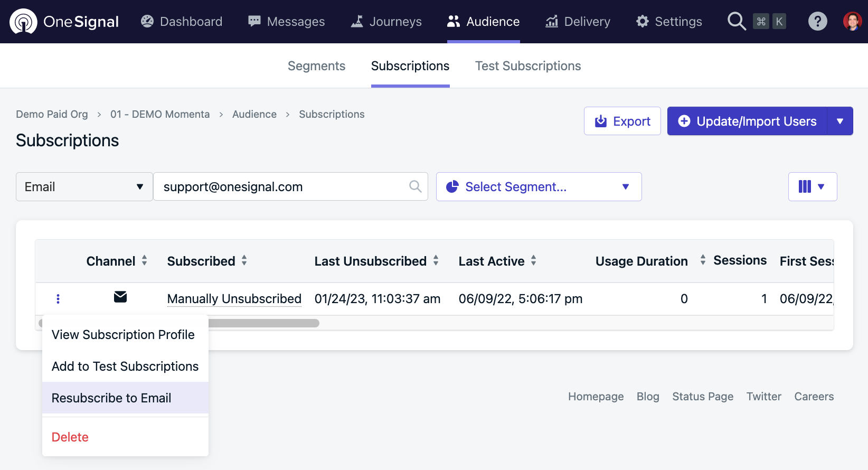This screenshot has height=470, width=868.
Task: Go to Dashboard in top navigation
Action: pos(182,22)
